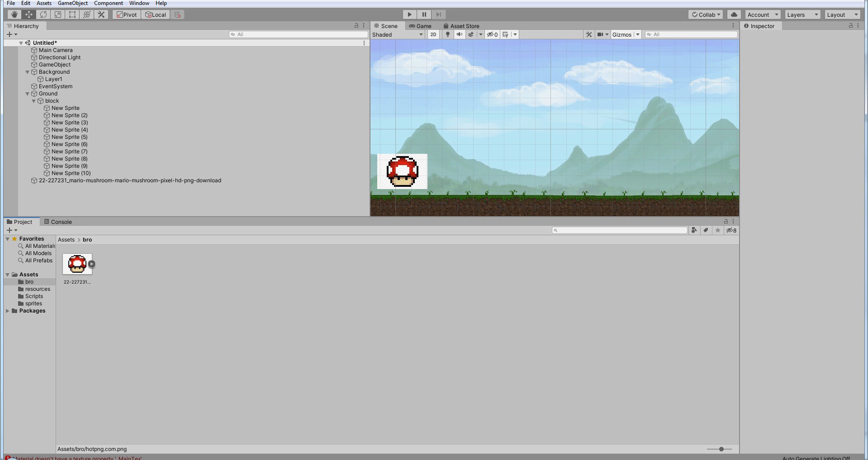Select the mushroom asset thumbnail
The width and height of the screenshot is (868, 460).
pos(77,264)
